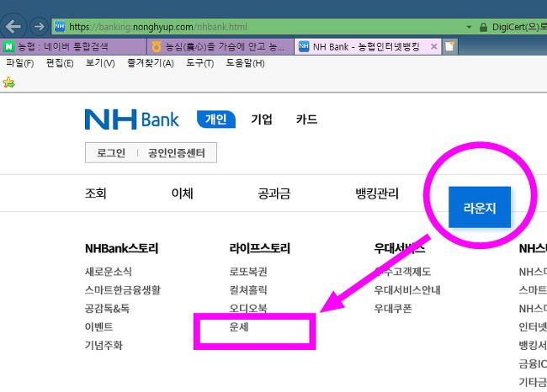The width and height of the screenshot is (547, 392).
Task: Click the blue 라운지 menu button
Action: click(x=480, y=207)
